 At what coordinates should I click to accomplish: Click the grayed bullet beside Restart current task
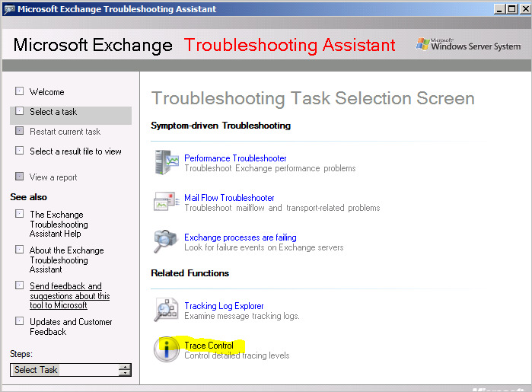pos(19,131)
